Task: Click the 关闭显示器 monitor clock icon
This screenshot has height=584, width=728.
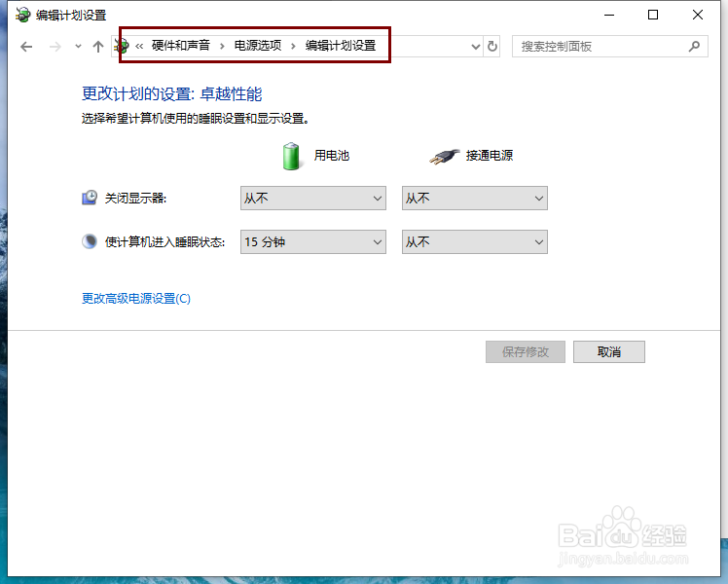Action: 90,198
